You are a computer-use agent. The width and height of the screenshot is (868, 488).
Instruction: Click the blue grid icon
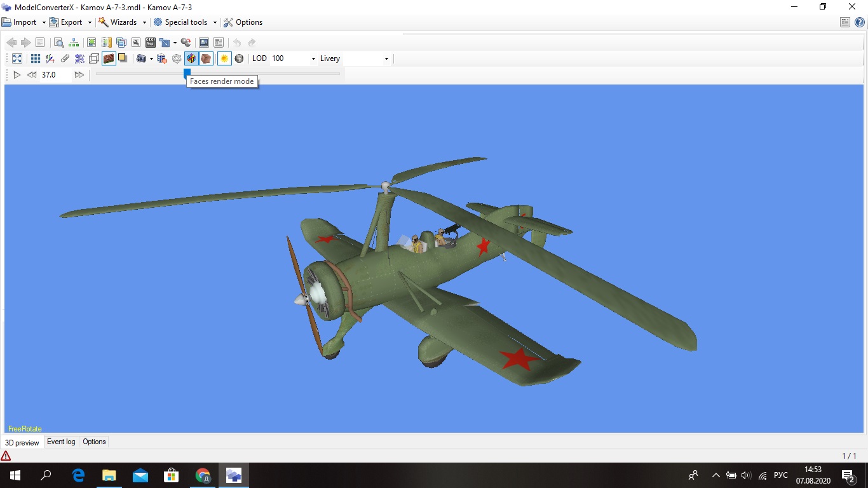pos(36,58)
